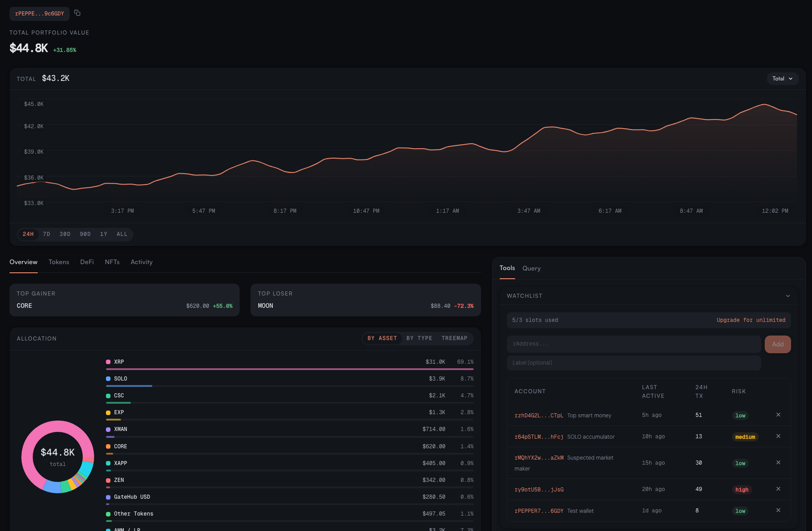Switch to the NFTs tab
Viewport: 812px width, 531px height.
tap(112, 262)
